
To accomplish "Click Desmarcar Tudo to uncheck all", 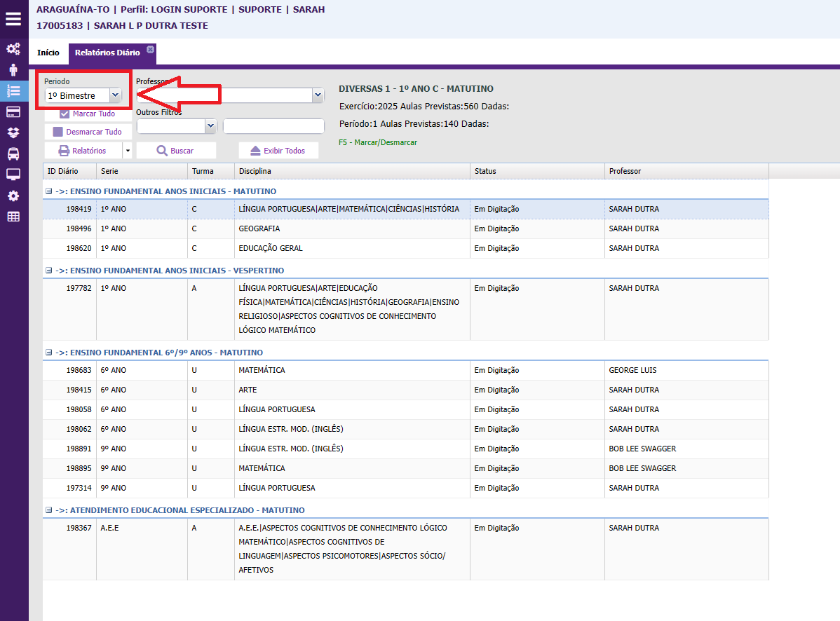I will [x=88, y=132].
